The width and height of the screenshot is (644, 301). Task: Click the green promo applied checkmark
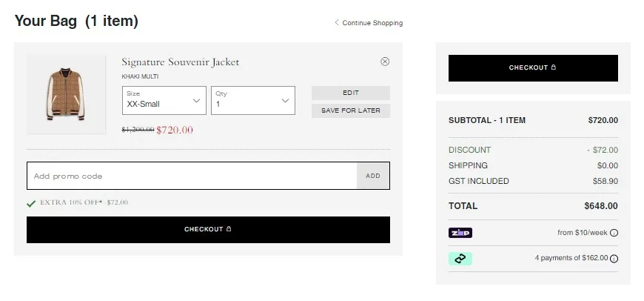tap(31, 202)
